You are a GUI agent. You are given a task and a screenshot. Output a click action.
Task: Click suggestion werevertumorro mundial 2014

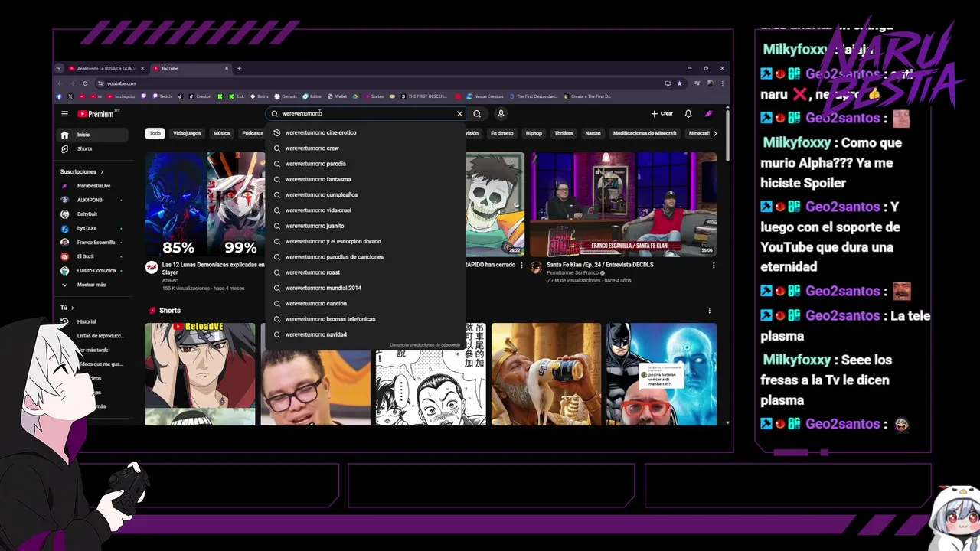coord(365,288)
